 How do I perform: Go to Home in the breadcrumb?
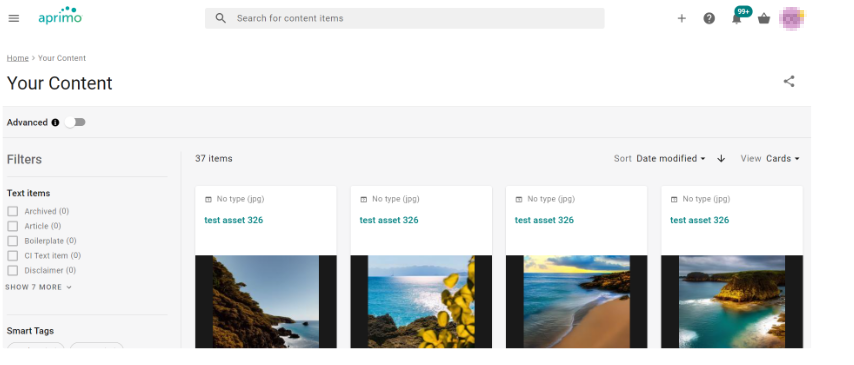pos(17,58)
